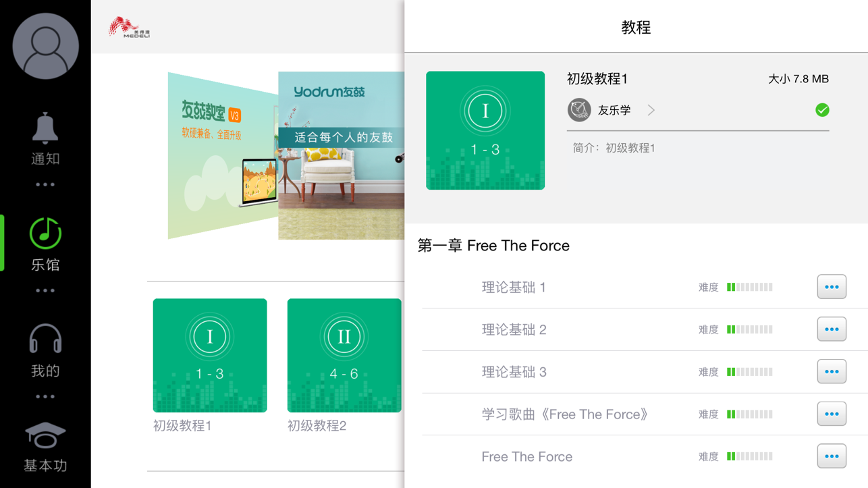Open the more options for 理论基础 1
Image resolution: width=868 pixels, height=488 pixels.
pos(832,287)
